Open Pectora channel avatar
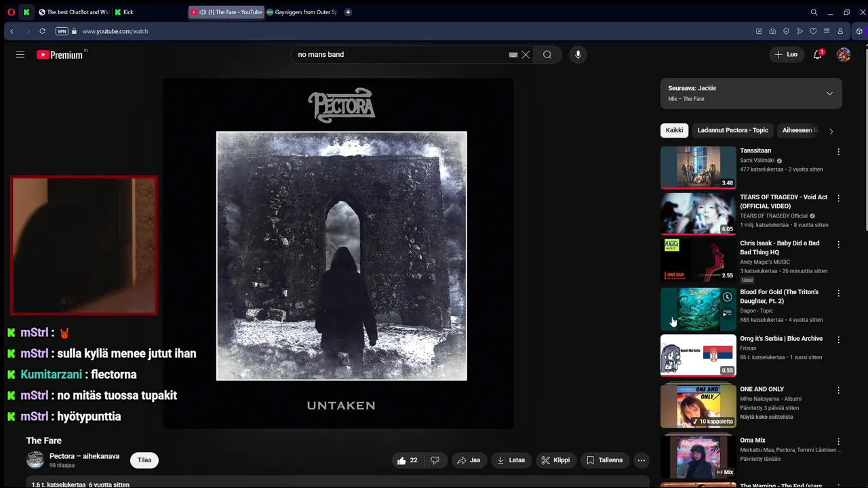The image size is (868, 488). (x=35, y=460)
